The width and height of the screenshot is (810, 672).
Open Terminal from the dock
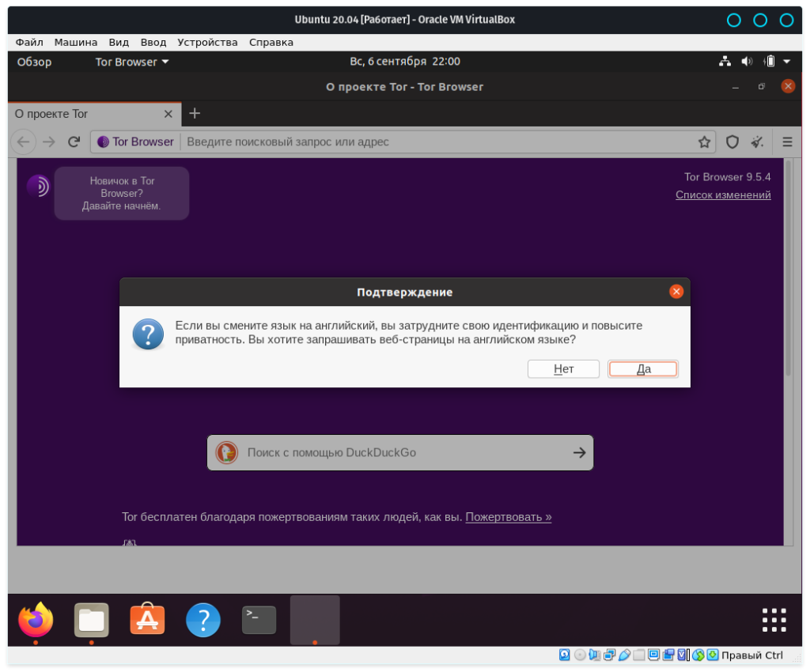coord(259,620)
